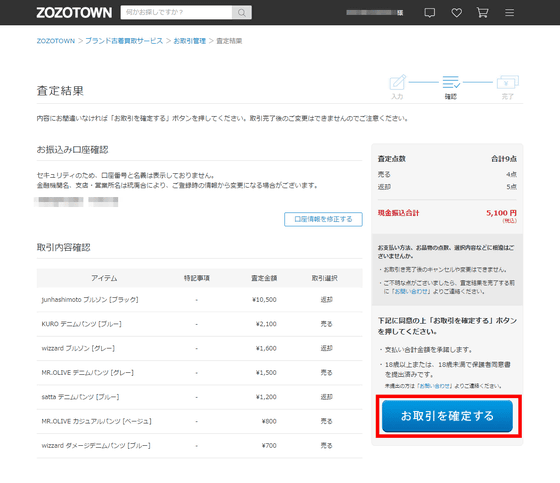Click 取引選択 column header
Image resolution: width=560 pixels, height=483 pixels.
[325, 278]
